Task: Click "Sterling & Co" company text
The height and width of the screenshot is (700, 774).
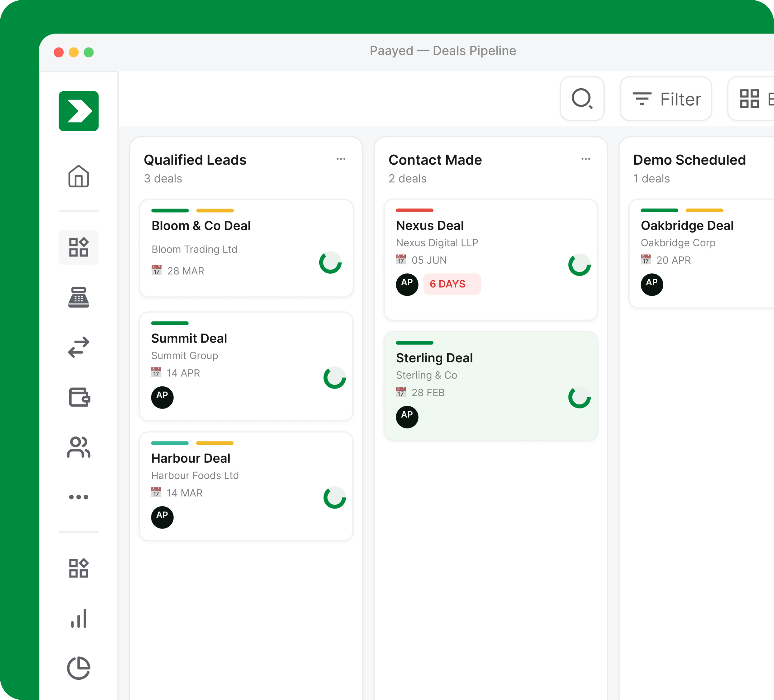Action: point(427,375)
